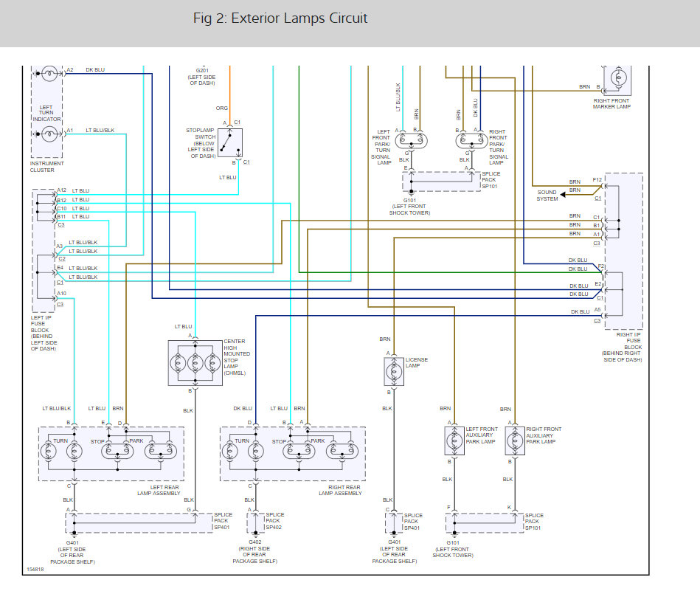Click the sound system arrow symbol
The width and height of the screenshot is (700, 594).
pyautogui.click(x=563, y=194)
